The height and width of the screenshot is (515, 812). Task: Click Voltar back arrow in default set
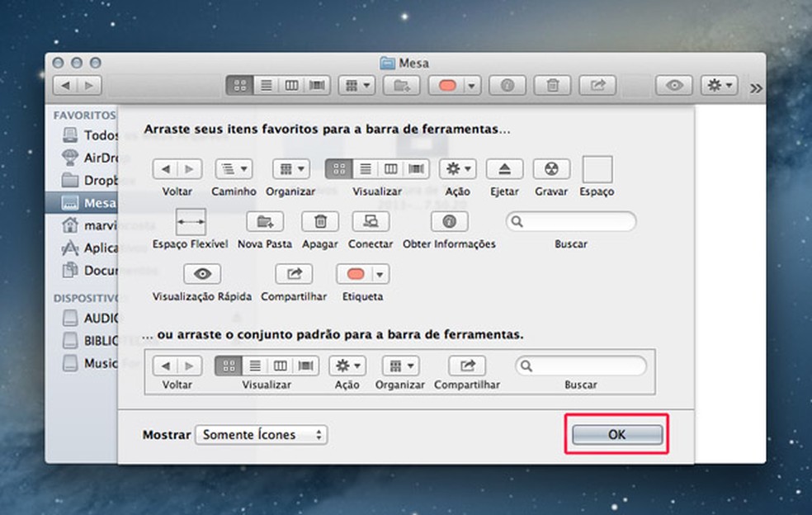[x=165, y=366]
